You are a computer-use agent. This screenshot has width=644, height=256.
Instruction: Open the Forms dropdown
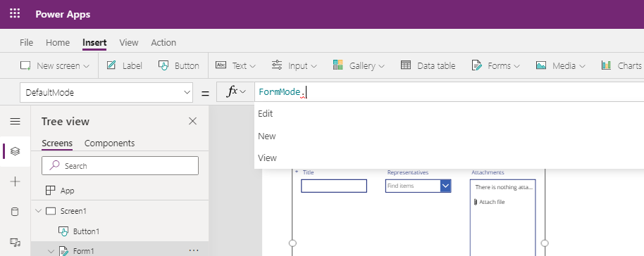496,65
